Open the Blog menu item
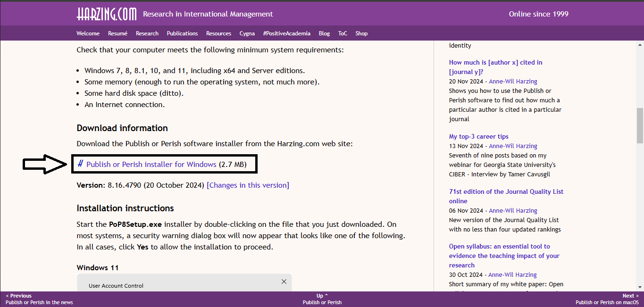The height and width of the screenshot is (307, 644). 324,33
